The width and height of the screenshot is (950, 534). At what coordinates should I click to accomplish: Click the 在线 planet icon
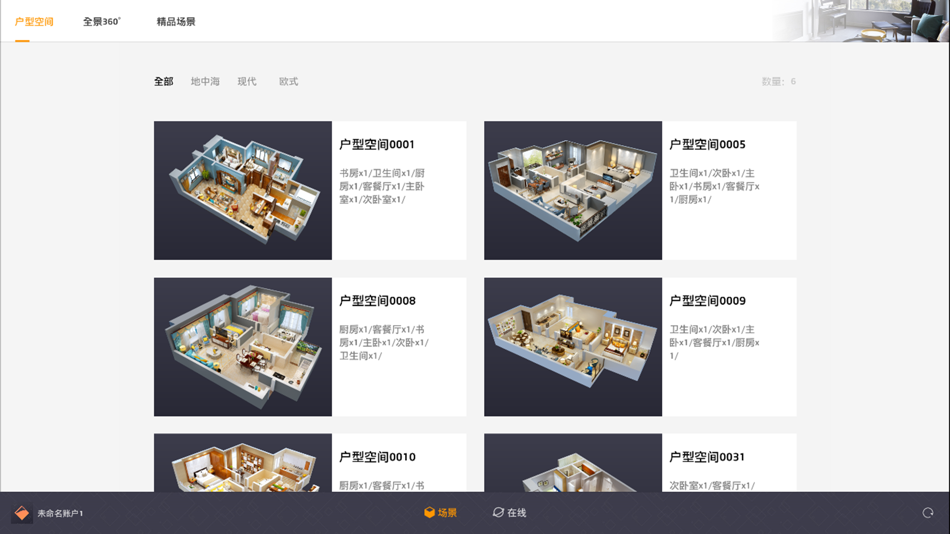[498, 513]
